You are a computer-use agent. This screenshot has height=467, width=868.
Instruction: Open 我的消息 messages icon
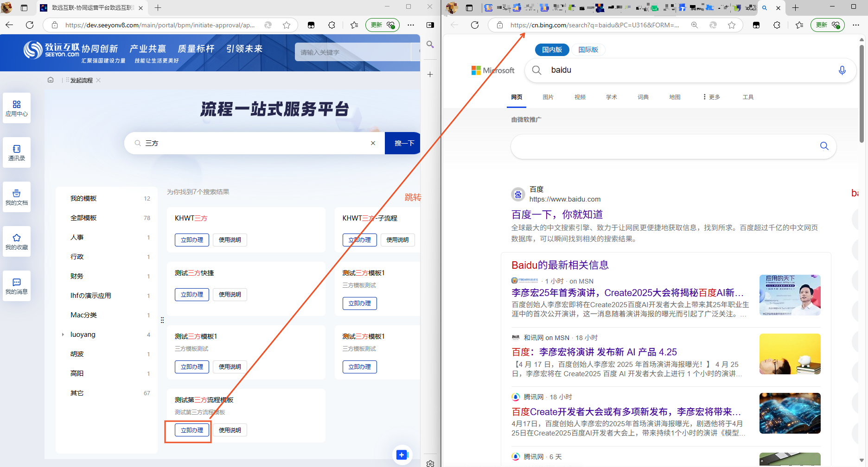(x=17, y=286)
